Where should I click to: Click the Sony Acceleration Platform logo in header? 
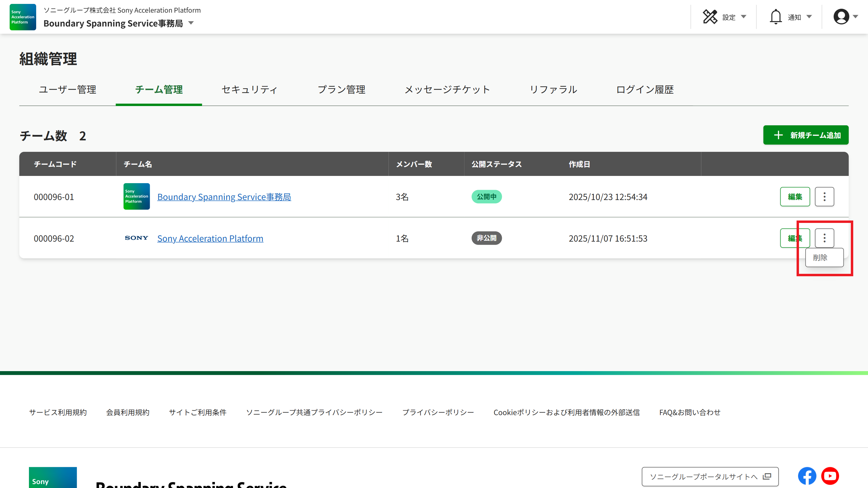click(22, 17)
